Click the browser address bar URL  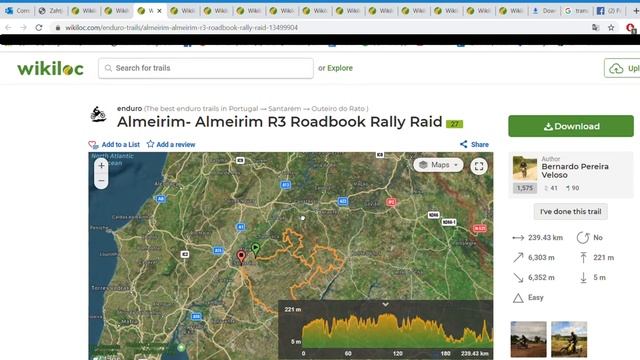point(182,27)
